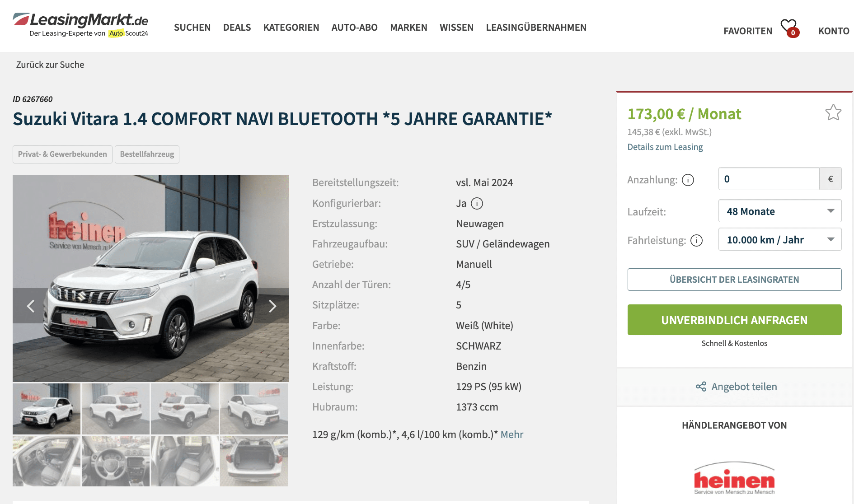The image size is (854, 504).
Task: Click the SUV / Geländewagen value
Action: [x=503, y=244]
